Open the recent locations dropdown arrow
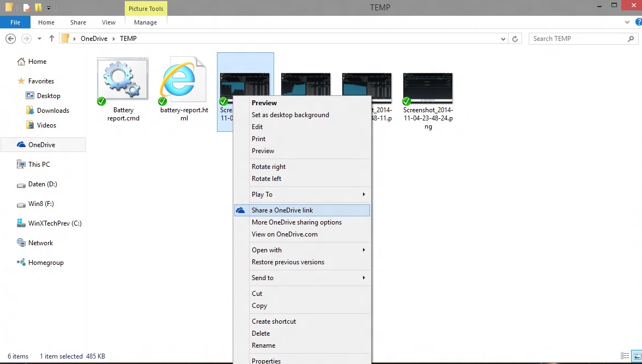Viewport: 642px width, 364px height. (39, 39)
